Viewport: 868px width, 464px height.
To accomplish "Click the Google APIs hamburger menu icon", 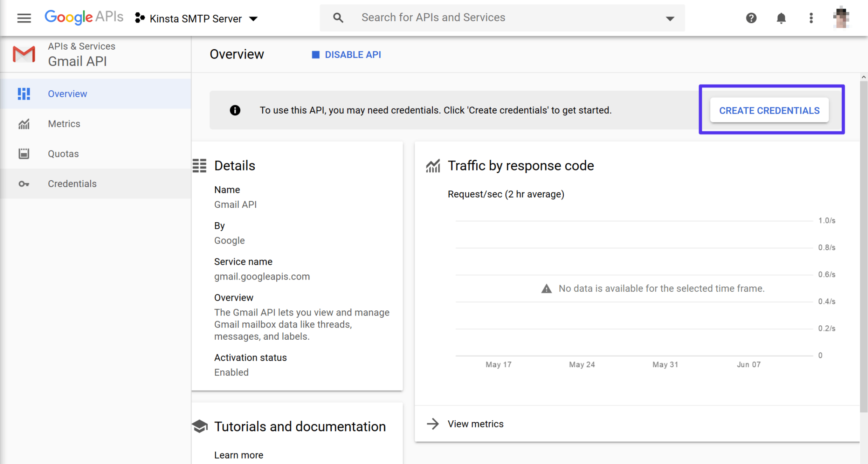I will (x=23, y=17).
